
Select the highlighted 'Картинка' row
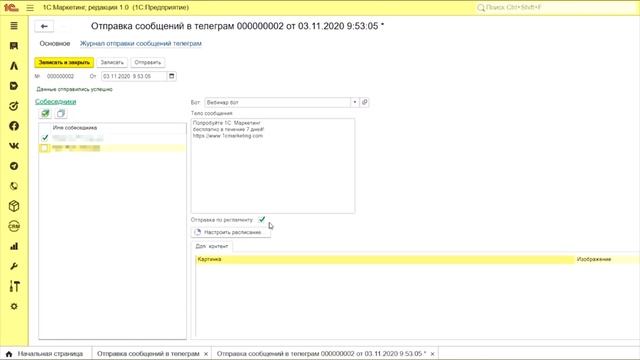point(385,259)
